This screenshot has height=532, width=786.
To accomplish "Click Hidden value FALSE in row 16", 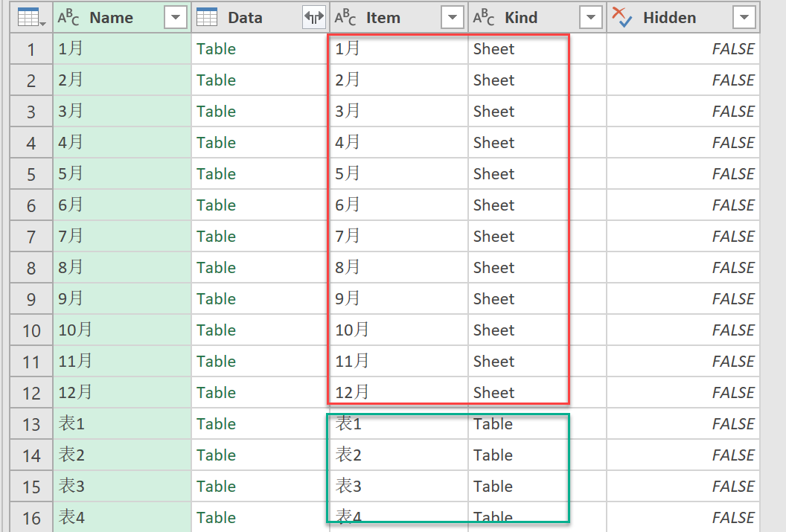I will (733, 517).
